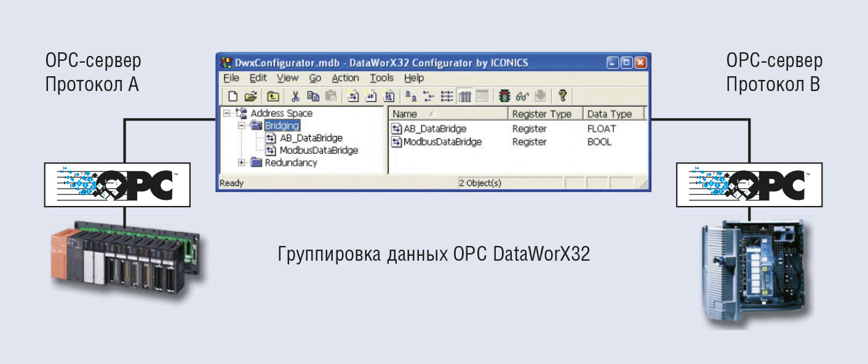Expand the Redundancy folder node
868x364 pixels.
click(x=241, y=162)
